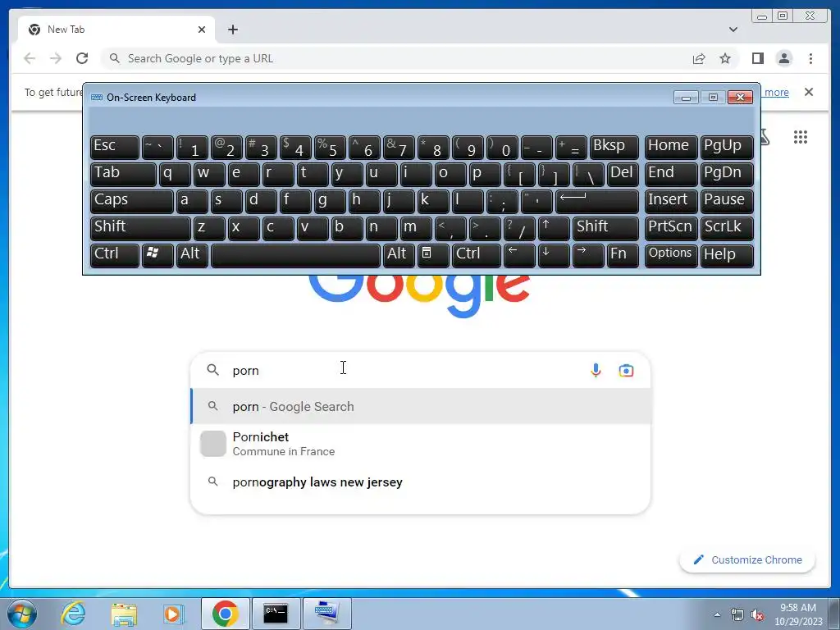Share this page icon in address bar

point(699,58)
